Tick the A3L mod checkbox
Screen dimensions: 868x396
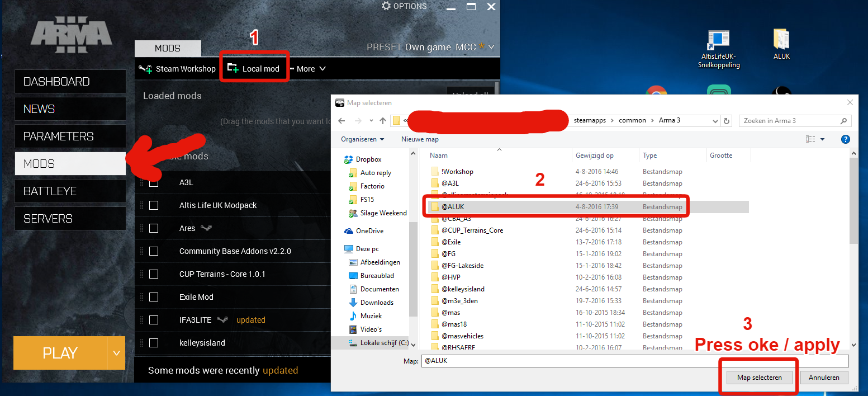click(x=154, y=182)
